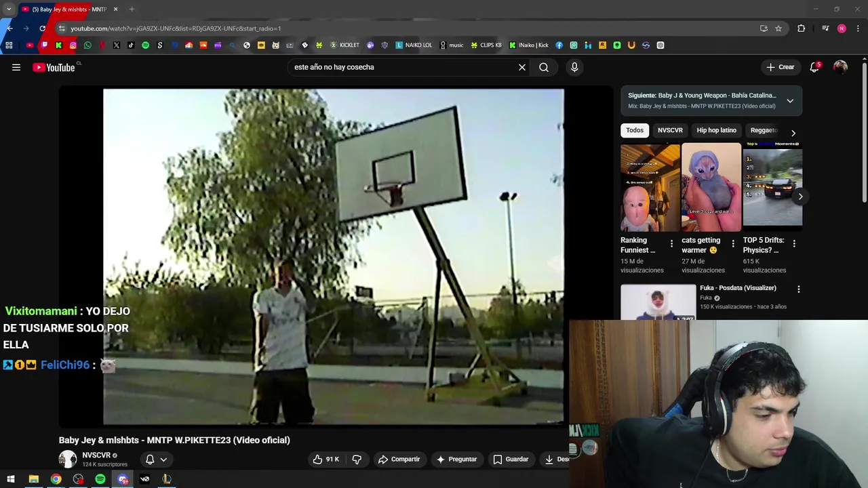Open the X (Twitter) bookmark

tap(117, 45)
